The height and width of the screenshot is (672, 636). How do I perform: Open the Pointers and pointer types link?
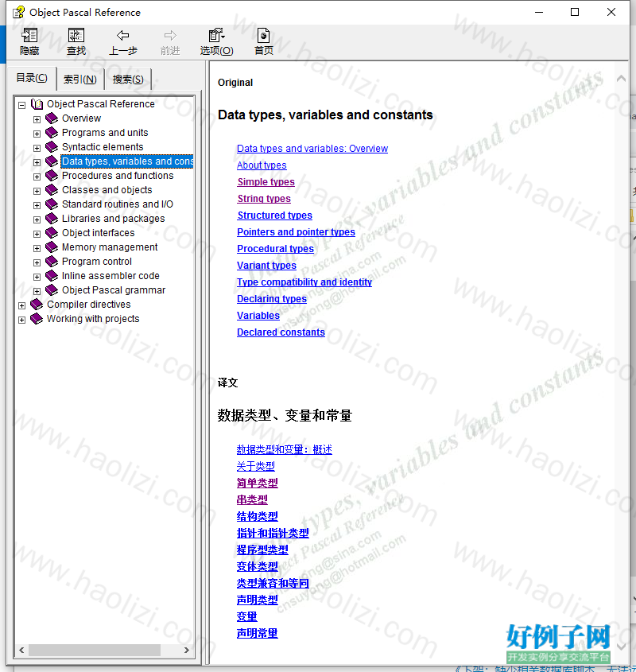pyautogui.click(x=297, y=232)
